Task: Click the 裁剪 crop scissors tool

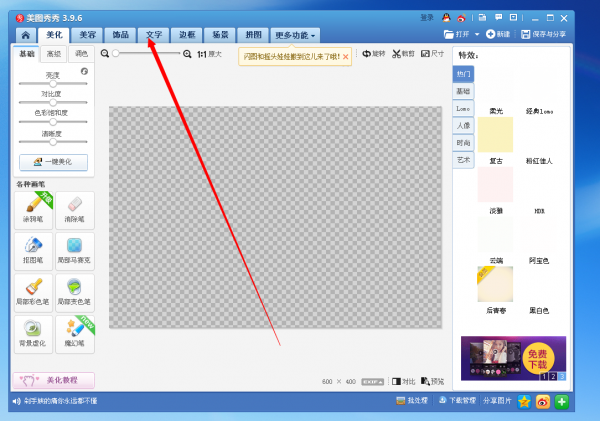Action: (403, 54)
